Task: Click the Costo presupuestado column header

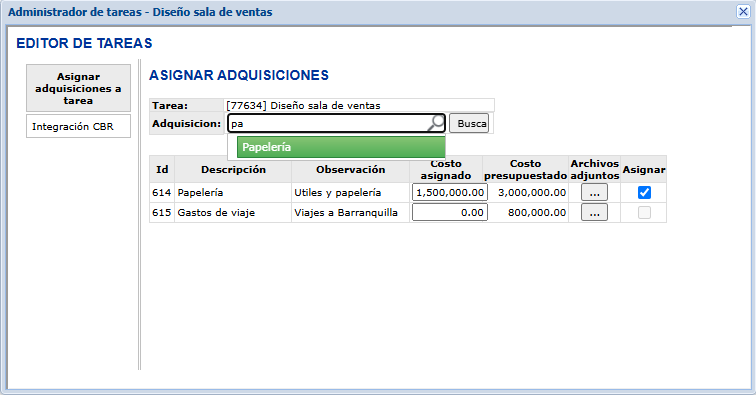Action: 526,169
